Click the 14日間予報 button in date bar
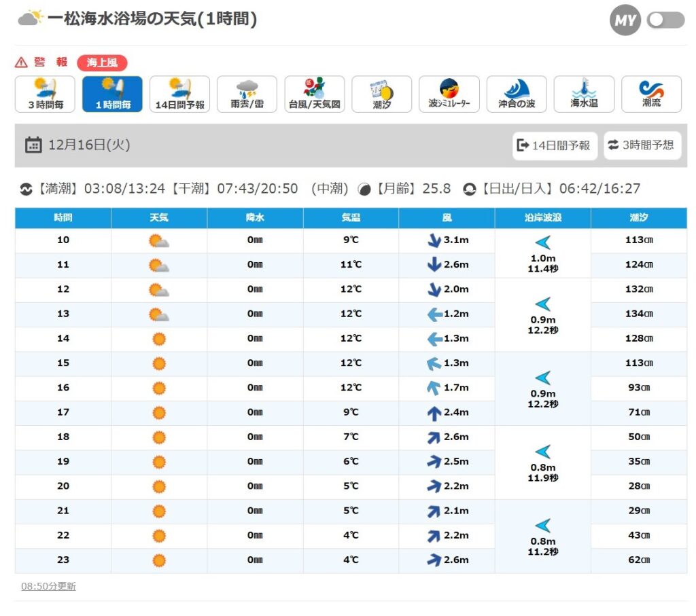The image size is (696, 616). point(554,145)
